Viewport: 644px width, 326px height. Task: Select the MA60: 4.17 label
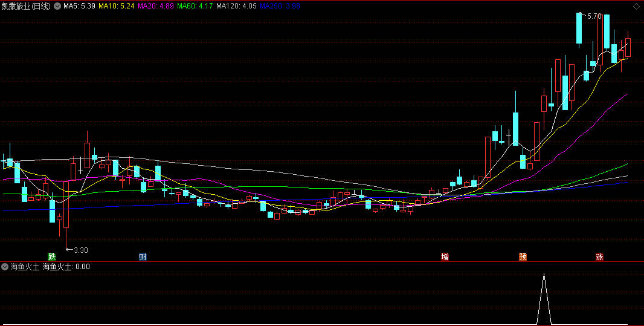(x=195, y=6)
